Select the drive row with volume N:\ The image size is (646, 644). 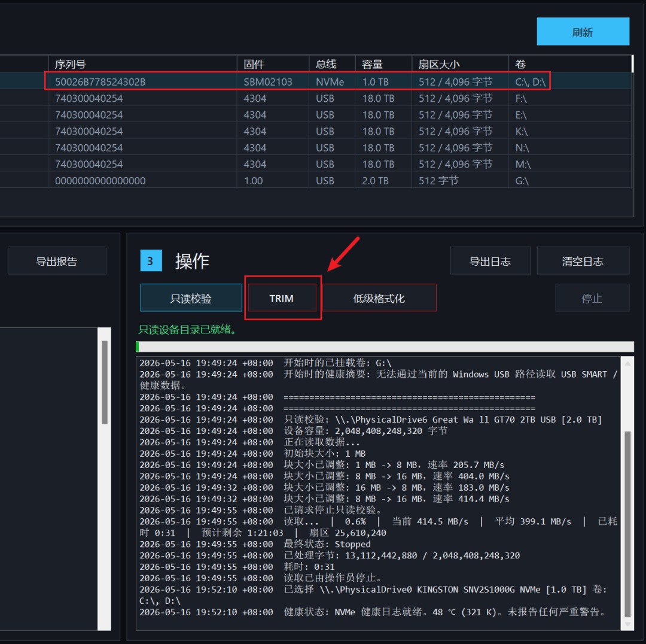click(x=316, y=148)
